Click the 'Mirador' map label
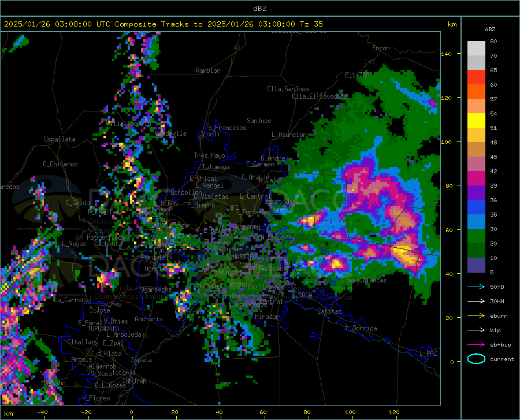520x420 pixels. click(267, 317)
